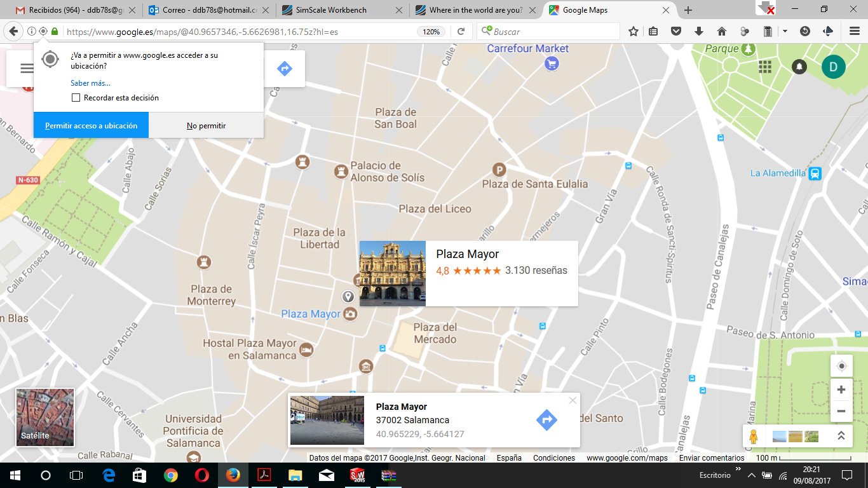Open Chrome from the taskbar
This screenshot has width=868, height=488.
(170, 475)
